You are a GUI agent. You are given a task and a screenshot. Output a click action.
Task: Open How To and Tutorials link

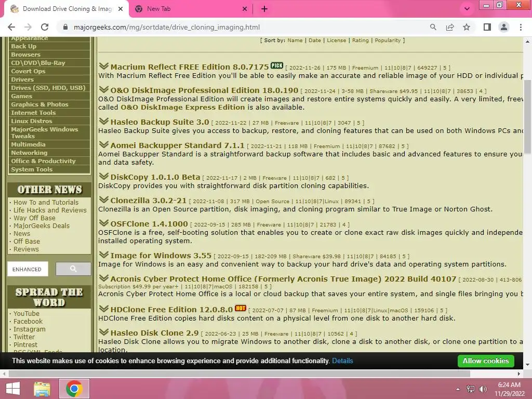click(46, 202)
